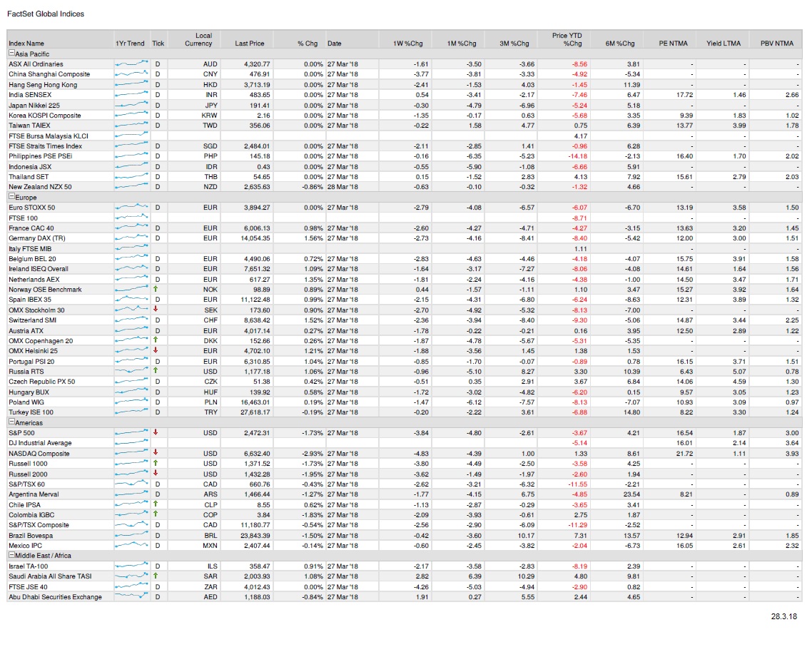812x652 pixels.
Task: Collapse the Europe group
Action: [11, 197]
